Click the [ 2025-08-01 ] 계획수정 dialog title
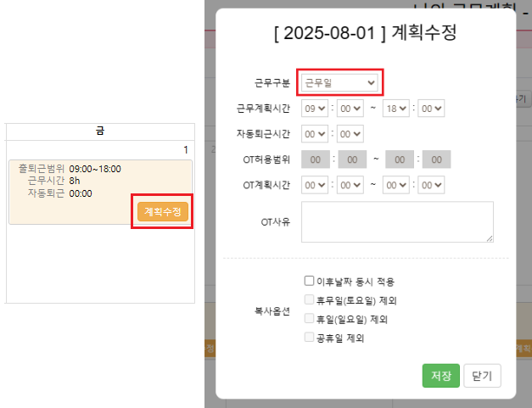This screenshot has height=408, width=532. tap(366, 33)
